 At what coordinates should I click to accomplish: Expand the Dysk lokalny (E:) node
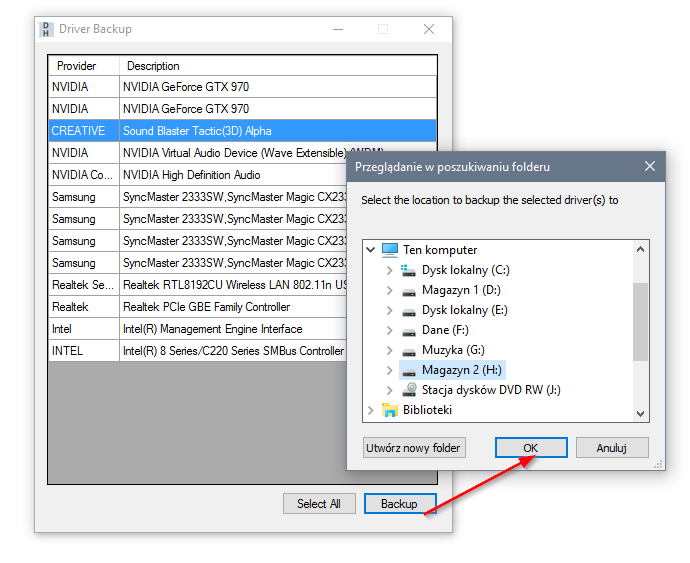[x=389, y=310]
